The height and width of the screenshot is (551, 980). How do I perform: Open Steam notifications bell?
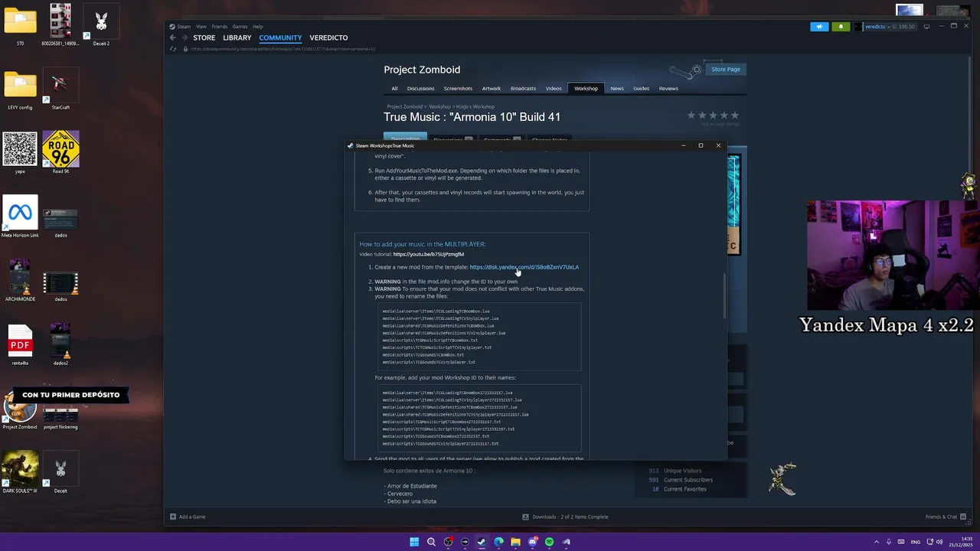click(840, 27)
